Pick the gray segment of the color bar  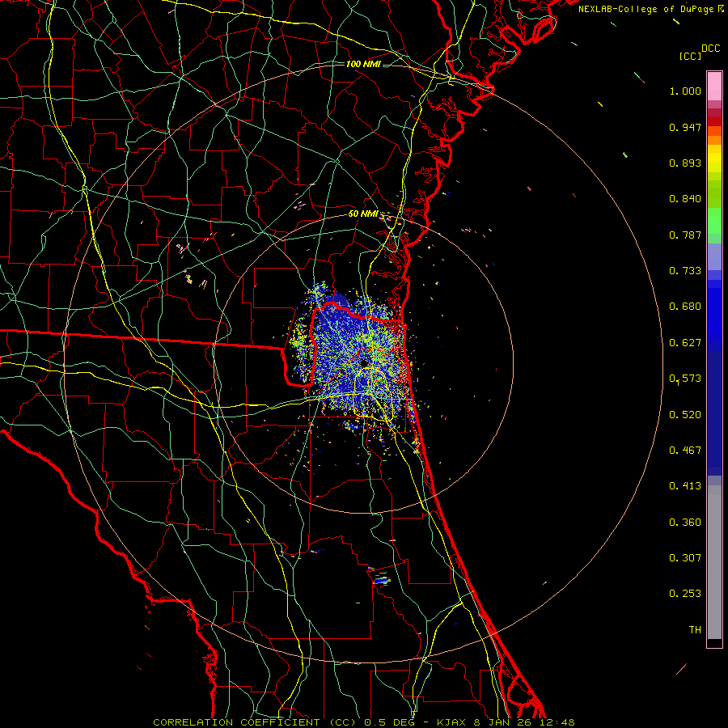tap(714, 562)
